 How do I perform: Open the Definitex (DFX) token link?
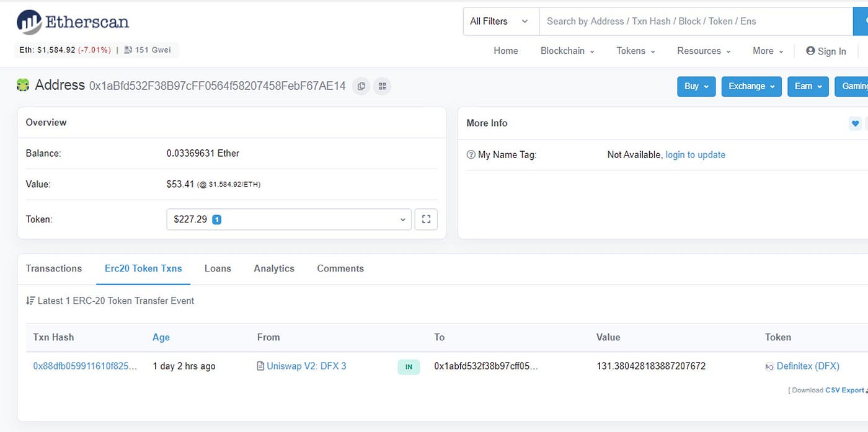pyautogui.click(x=808, y=366)
